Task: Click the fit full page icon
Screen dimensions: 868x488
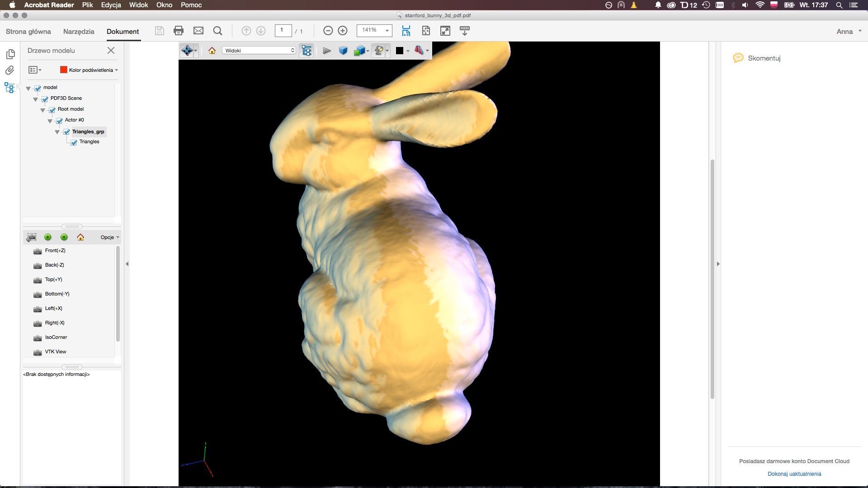Action: (x=426, y=31)
